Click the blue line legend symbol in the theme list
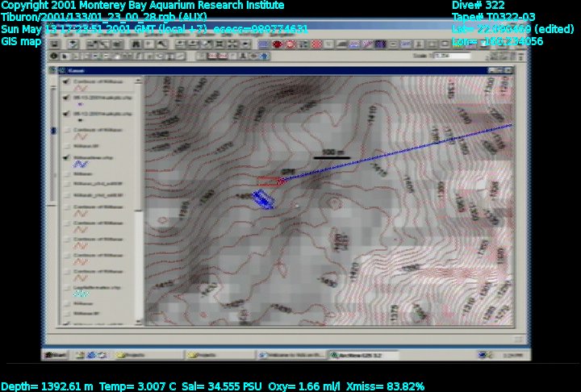 click(x=81, y=166)
